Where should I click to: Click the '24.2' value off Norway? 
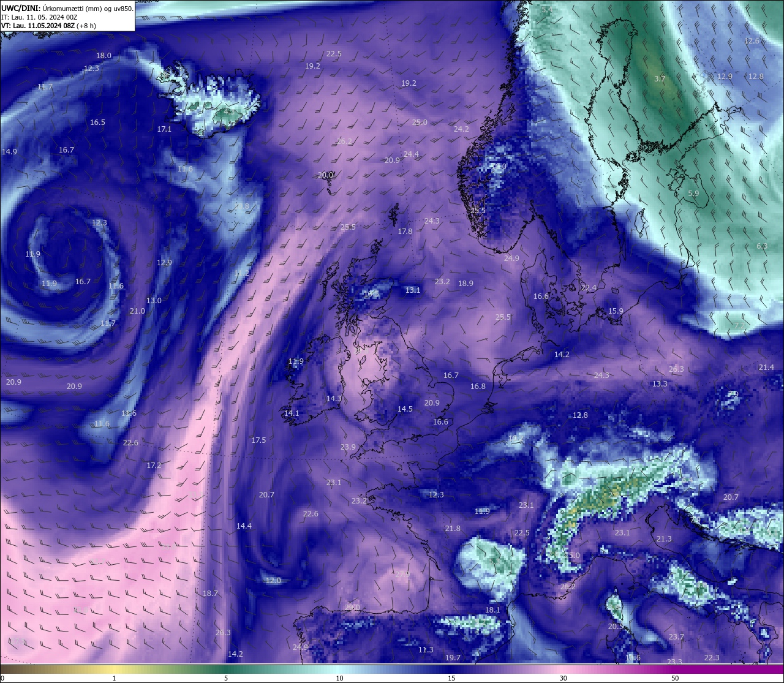pos(461,129)
